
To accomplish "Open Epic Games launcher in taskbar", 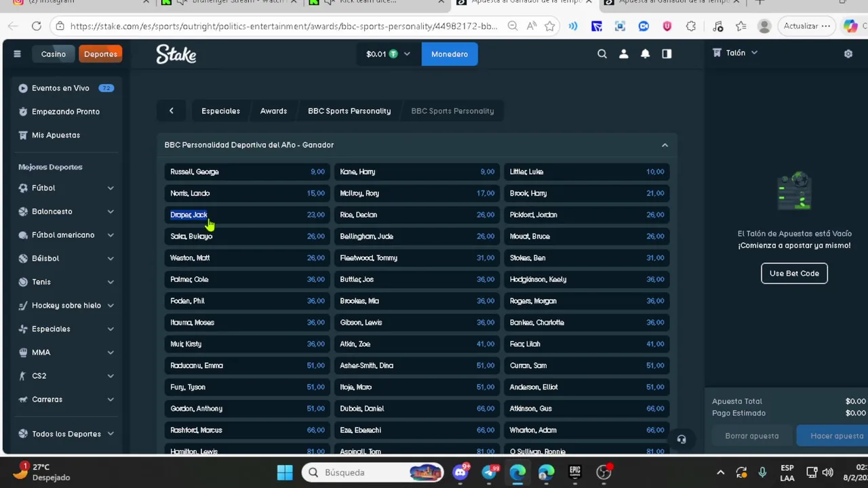I will point(575,472).
